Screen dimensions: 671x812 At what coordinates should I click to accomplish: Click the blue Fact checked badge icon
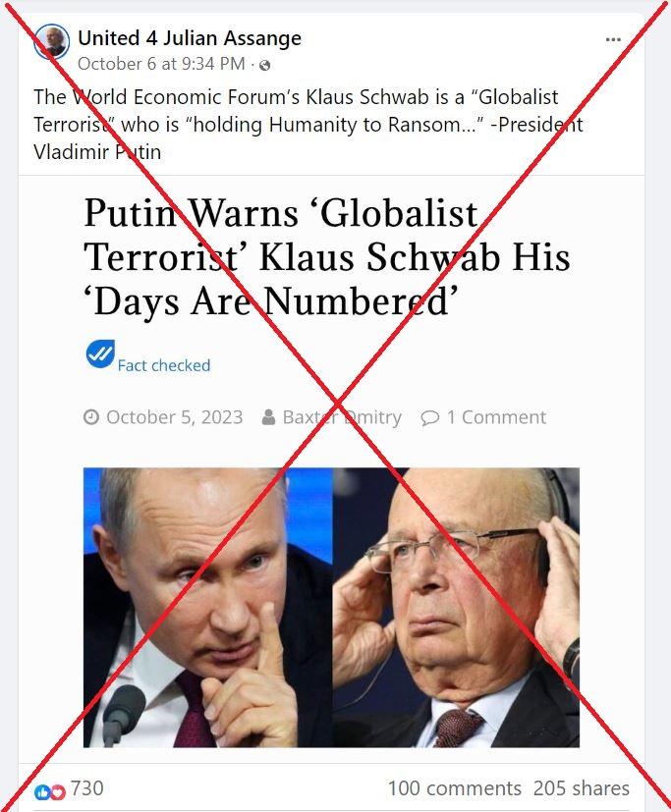(x=100, y=354)
